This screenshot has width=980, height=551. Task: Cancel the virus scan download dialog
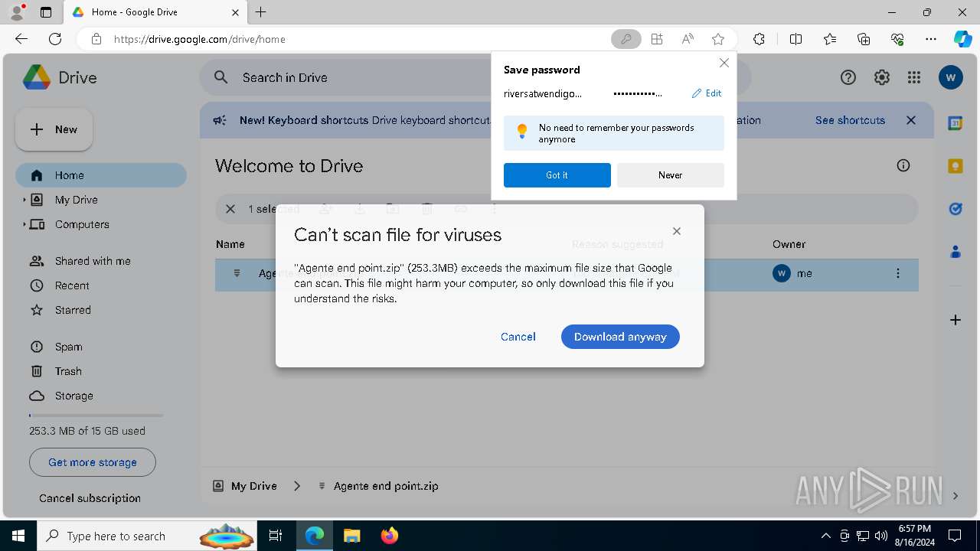(x=518, y=337)
